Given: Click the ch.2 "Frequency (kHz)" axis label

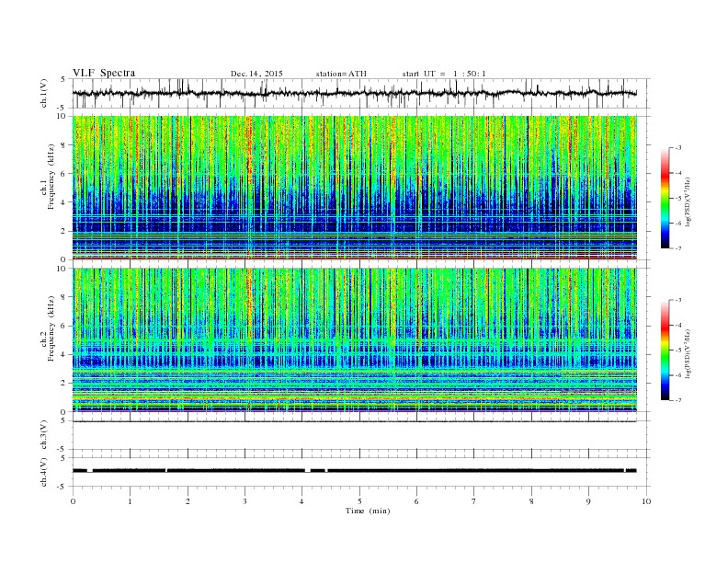Looking at the screenshot, I should tap(51, 329).
